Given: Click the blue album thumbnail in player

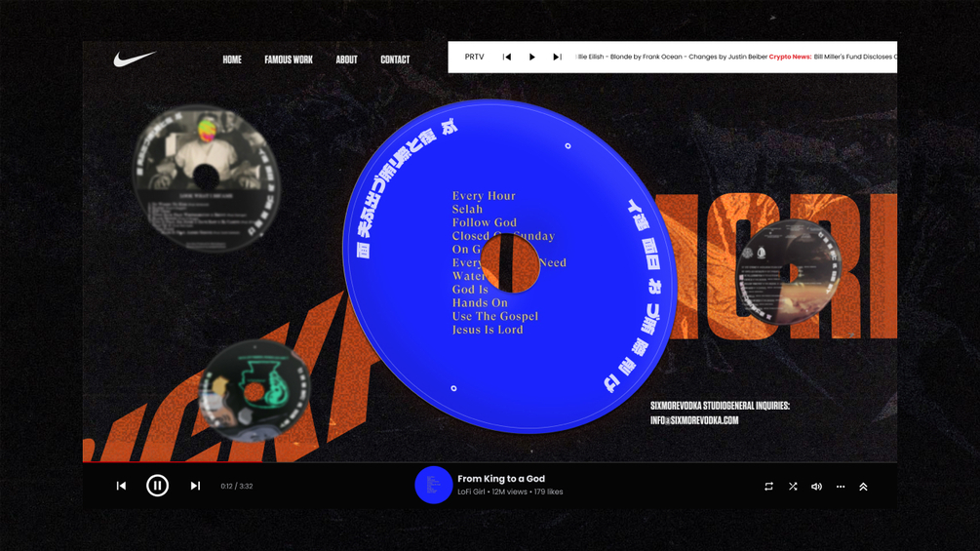Looking at the screenshot, I should pos(433,485).
